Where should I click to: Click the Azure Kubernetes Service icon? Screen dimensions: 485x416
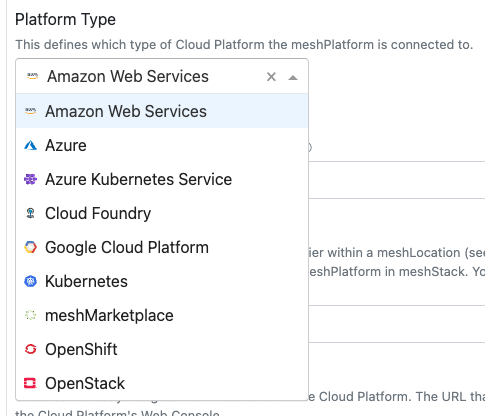30,179
